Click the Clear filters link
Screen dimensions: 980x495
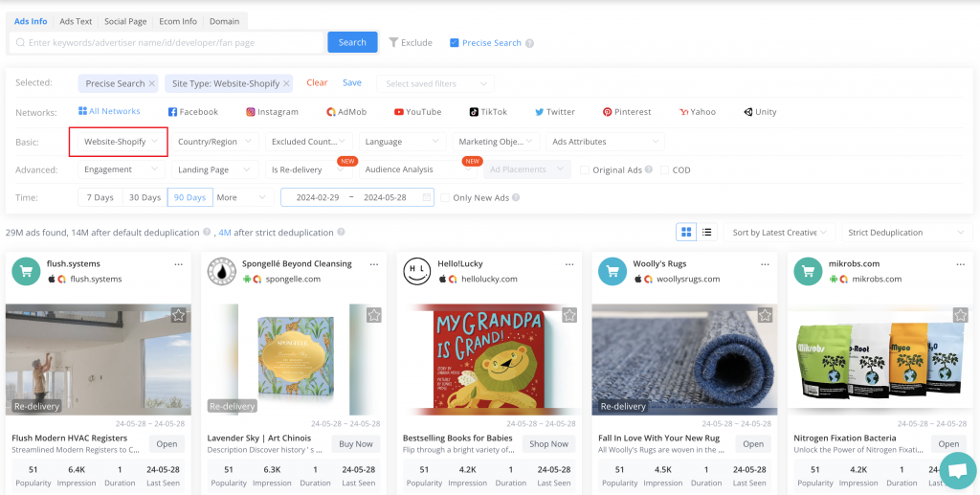pos(317,82)
